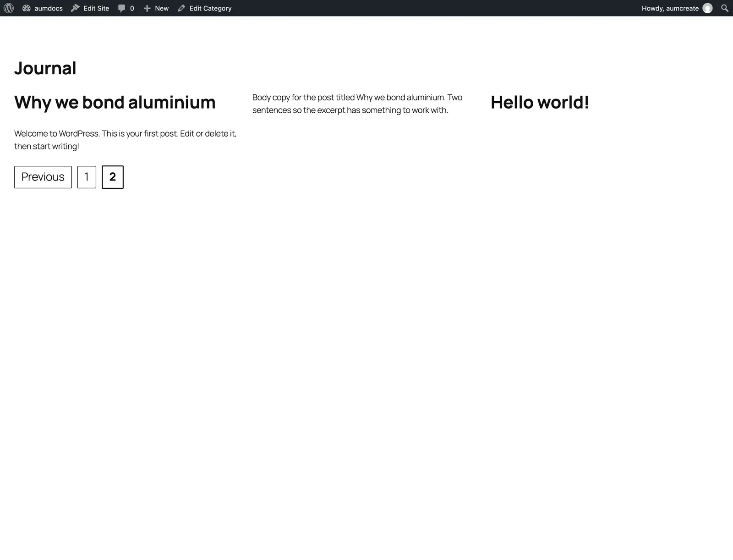Open the New content menu
733x560 pixels.
(156, 8)
